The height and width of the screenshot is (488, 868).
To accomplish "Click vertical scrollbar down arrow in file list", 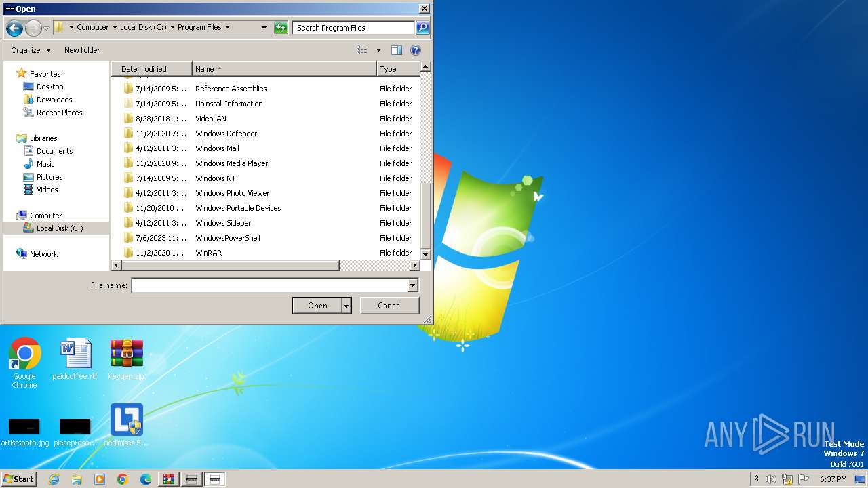I will click(x=426, y=254).
